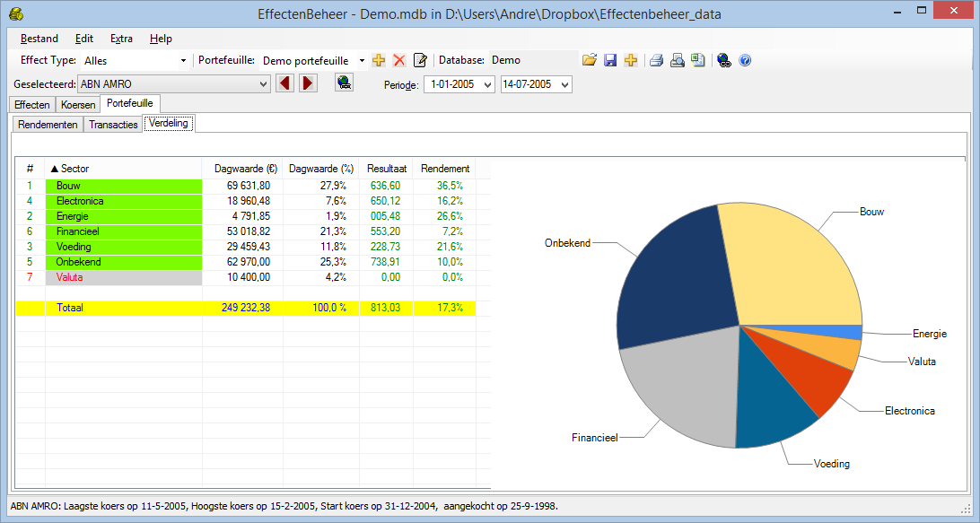980x523 pixels.
Task: Go to previous stock with left arrow
Action: click(284, 83)
